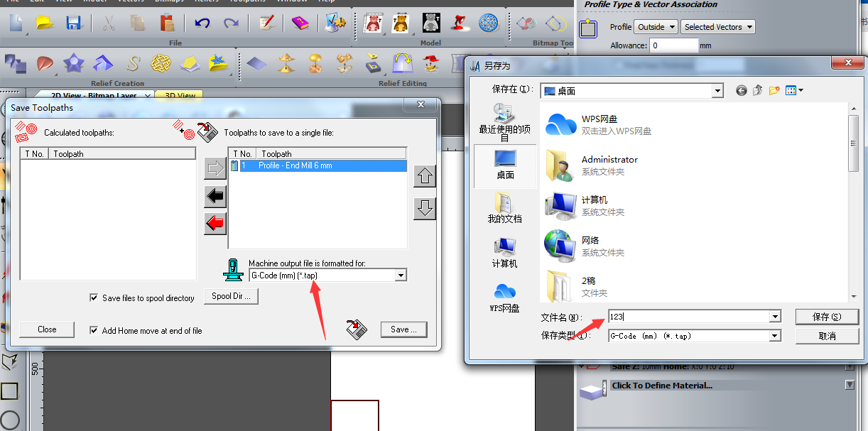Click the 文件名 filename input field

[688, 317]
